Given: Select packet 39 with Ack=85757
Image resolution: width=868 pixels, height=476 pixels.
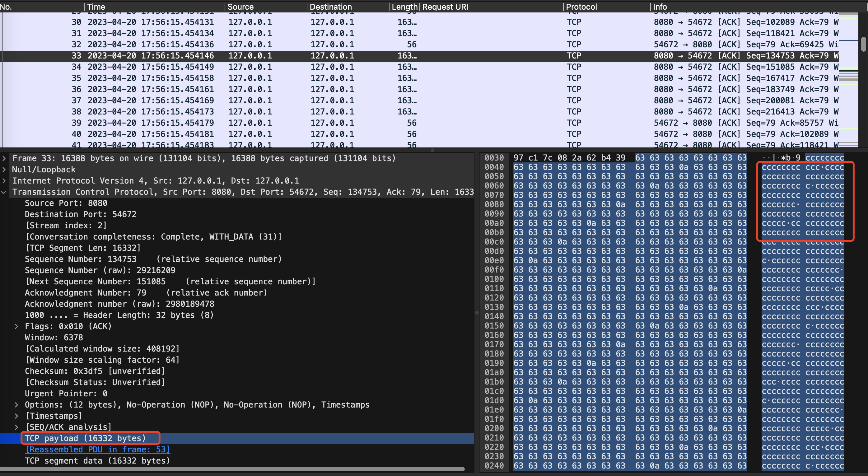Looking at the screenshot, I should (419, 123).
